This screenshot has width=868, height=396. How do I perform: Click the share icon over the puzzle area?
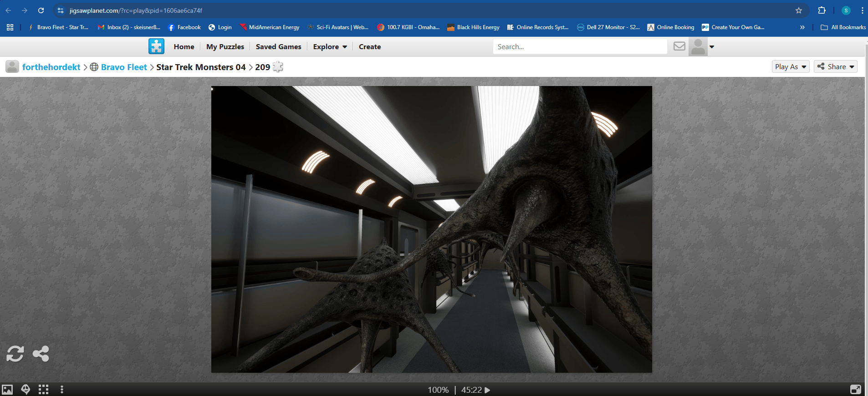tap(41, 354)
